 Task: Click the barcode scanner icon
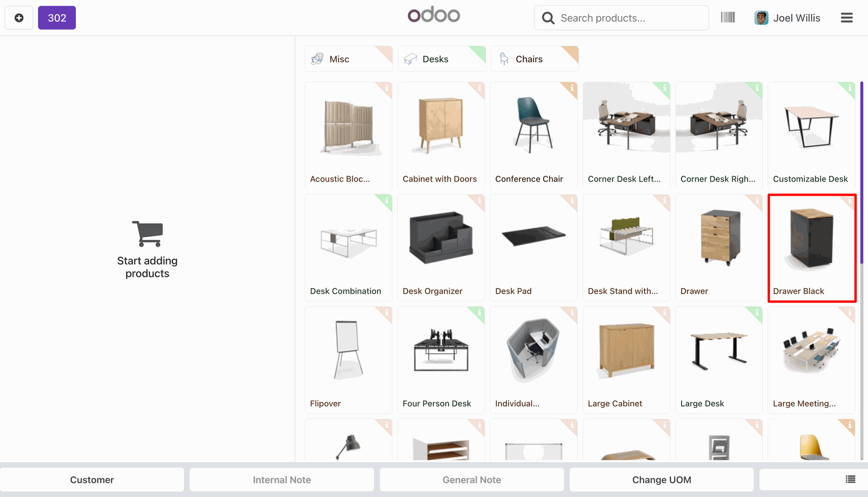pyautogui.click(x=728, y=18)
